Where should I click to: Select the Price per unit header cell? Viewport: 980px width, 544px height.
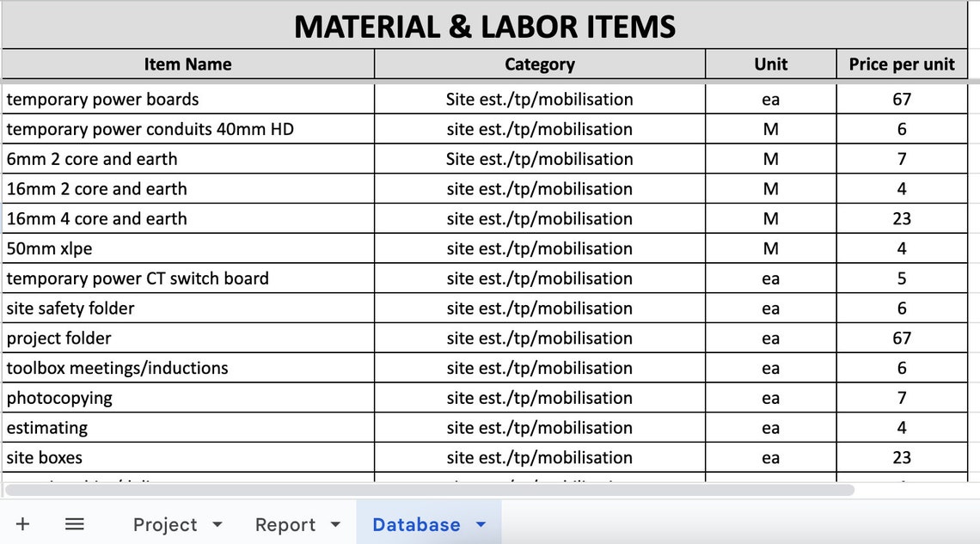pyautogui.click(x=903, y=64)
